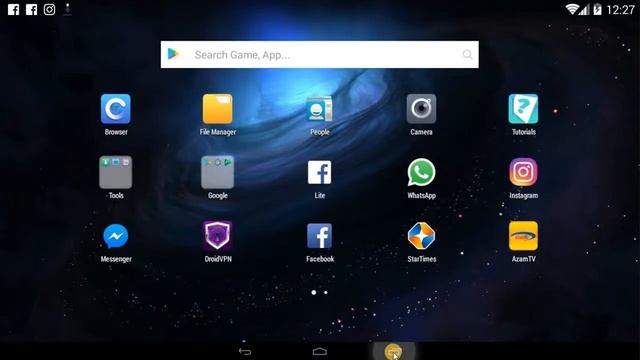Viewport: 640px width, 360px height.
Task: Launch Facebook Lite
Action: 320,172
